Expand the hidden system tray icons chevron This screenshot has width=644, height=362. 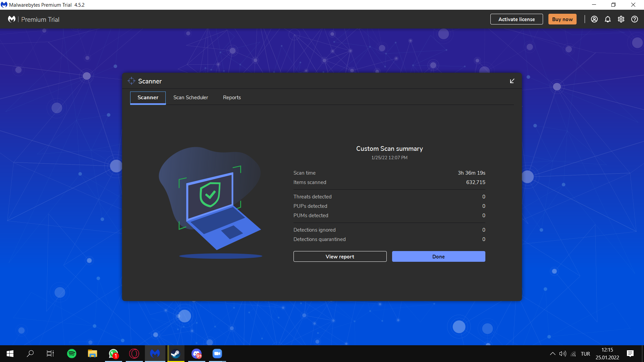(x=552, y=354)
